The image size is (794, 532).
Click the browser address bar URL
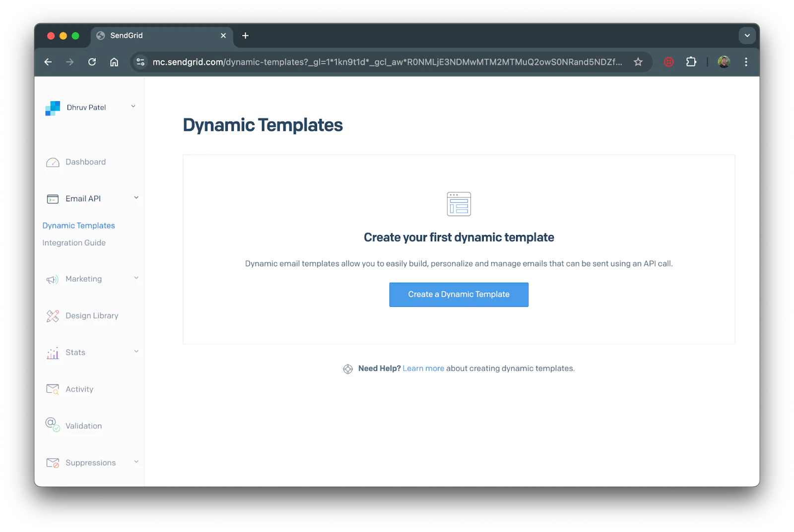pos(387,62)
